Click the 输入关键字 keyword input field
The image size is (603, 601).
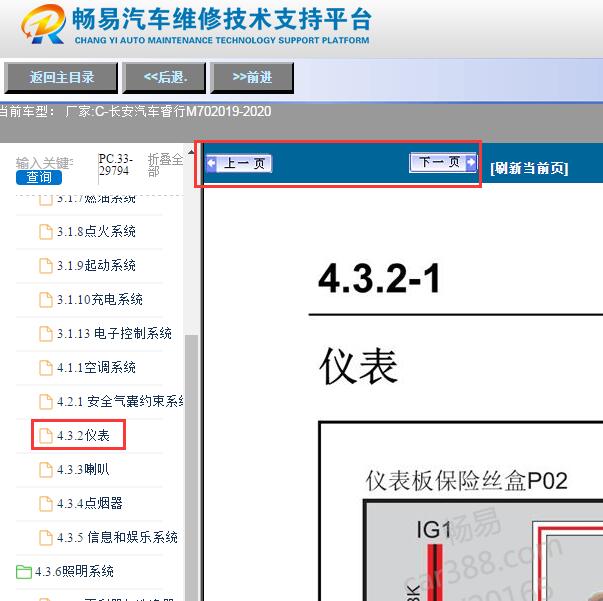pyautogui.click(x=45, y=163)
